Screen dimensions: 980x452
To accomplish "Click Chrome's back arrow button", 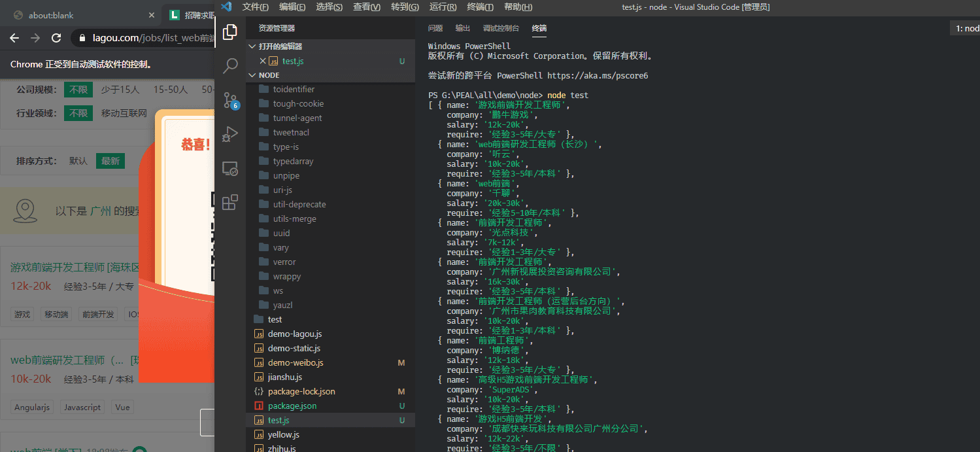I will (14, 38).
